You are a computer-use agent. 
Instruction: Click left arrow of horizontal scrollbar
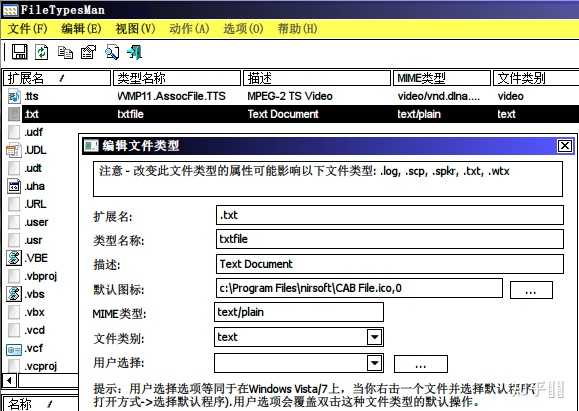tap(9, 380)
